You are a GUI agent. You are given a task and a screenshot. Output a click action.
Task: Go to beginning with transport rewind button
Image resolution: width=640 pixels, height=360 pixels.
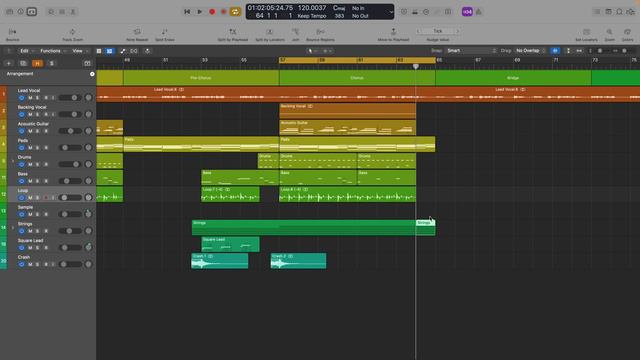point(187,12)
